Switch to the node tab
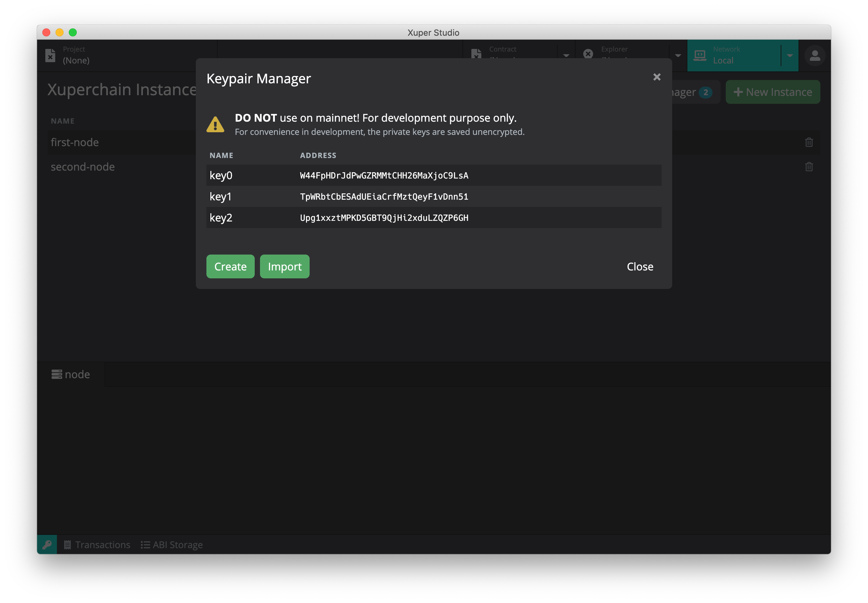The image size is (868, 603). (71, 375)
